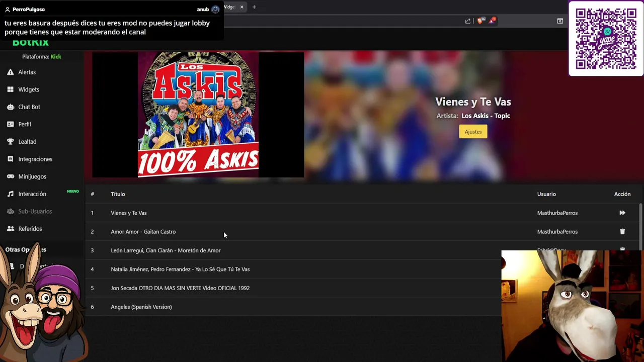Click the song title Vienes y Te Vas heading
The width and height of the screenshot is (644, 362).
[473, 102]
